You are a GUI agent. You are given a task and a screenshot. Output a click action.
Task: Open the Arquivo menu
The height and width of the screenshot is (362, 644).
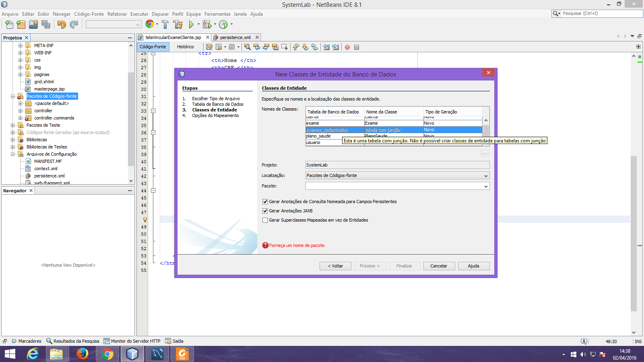click(x=10, y=14)
